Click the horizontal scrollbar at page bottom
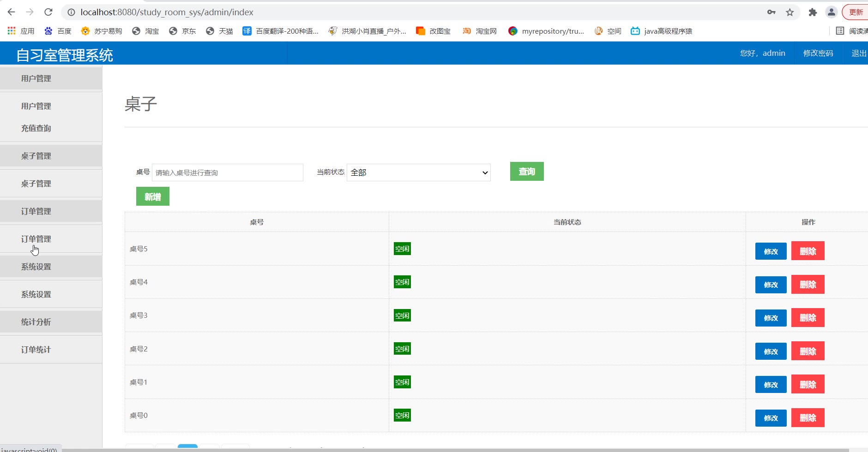Viewport: 868px width, 452px height. tap(455, 450)
